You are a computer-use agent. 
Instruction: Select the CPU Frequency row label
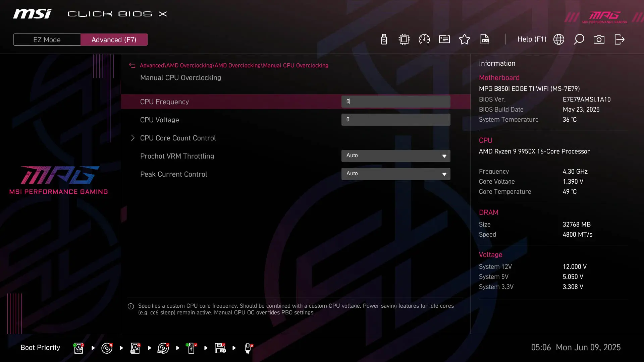[164, 102]
